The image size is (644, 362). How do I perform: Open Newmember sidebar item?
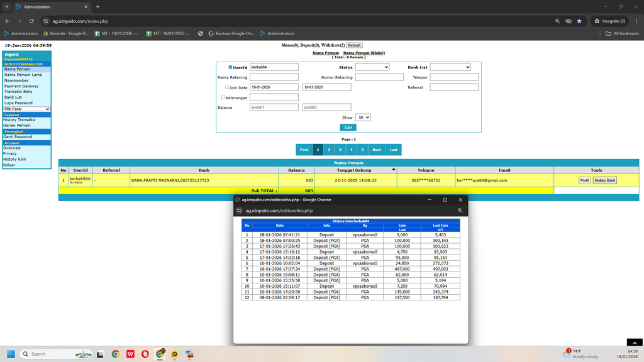16,80
